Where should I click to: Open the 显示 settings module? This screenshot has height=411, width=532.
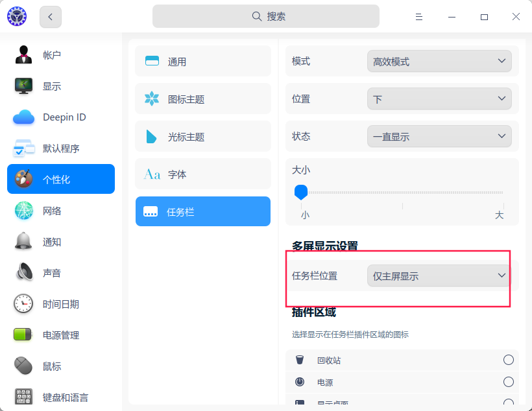[x=61, y=86]
